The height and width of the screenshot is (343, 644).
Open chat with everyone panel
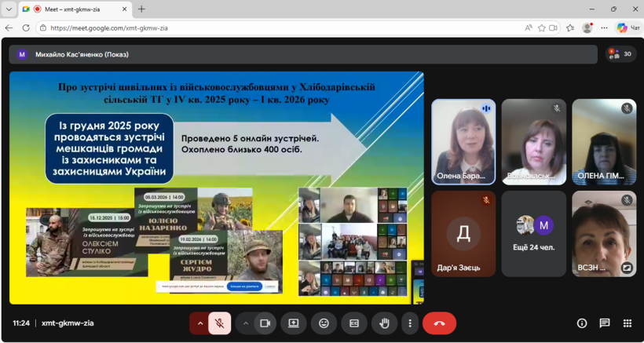coord(605,323)
